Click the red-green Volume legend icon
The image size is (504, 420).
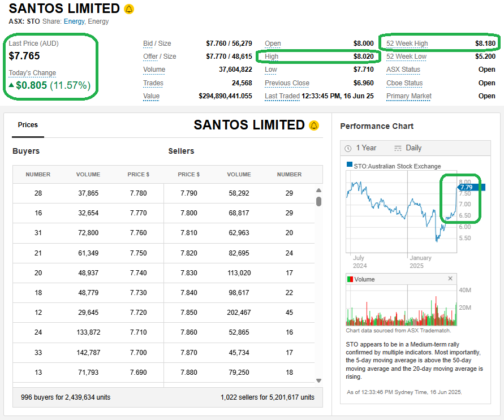[350, 279]
